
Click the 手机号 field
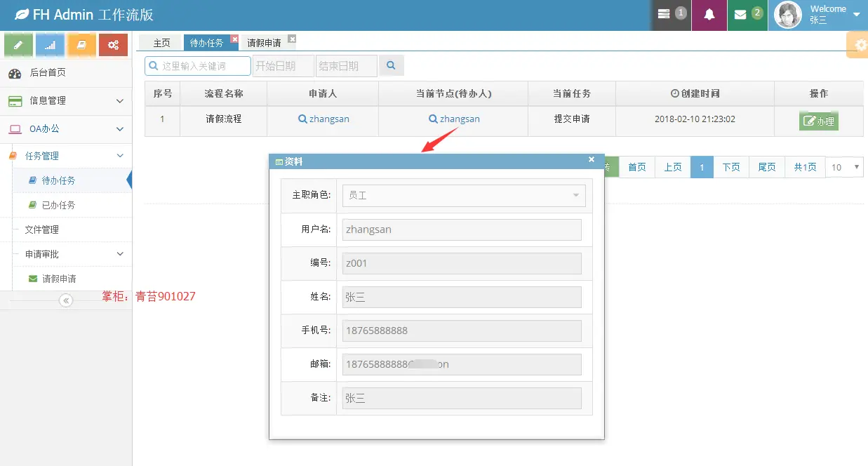pyautogui.click(x=462, y=331)
